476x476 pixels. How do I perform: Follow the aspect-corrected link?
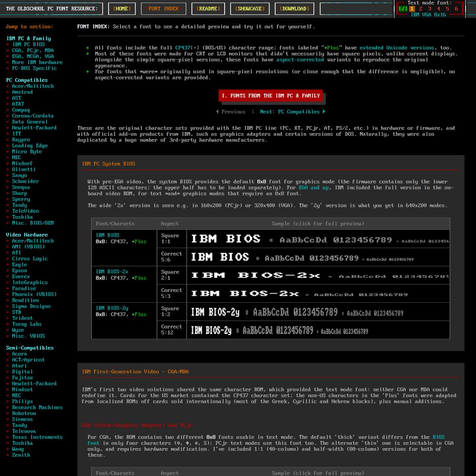(x=300, y=60)
